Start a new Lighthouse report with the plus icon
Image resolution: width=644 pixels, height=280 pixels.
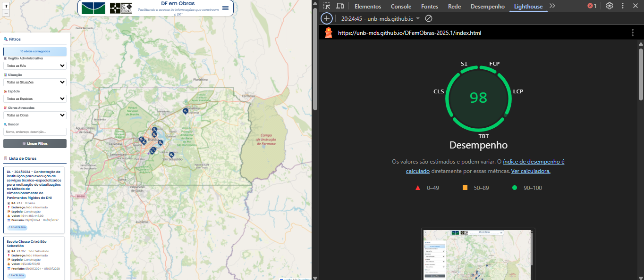pyautogui.click(x=327, y=18)
